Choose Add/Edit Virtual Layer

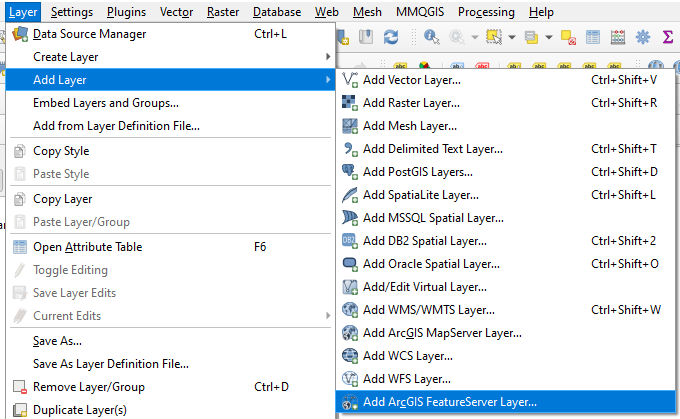[506, 287]
